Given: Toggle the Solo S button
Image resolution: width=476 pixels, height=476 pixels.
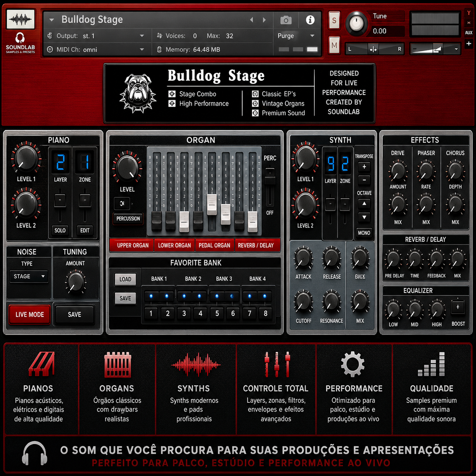Looking at the screenshot, I should pyautogui.click(x=334, y=20).
